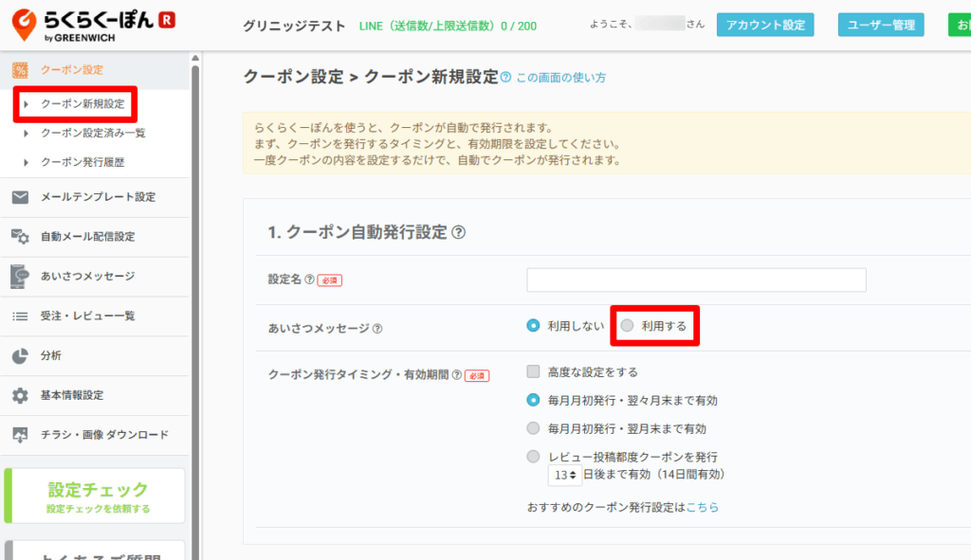Open the この画面の使い方 help link
Image resolution: width=971 pixels, height=560 pixels.
click(560, 78)
